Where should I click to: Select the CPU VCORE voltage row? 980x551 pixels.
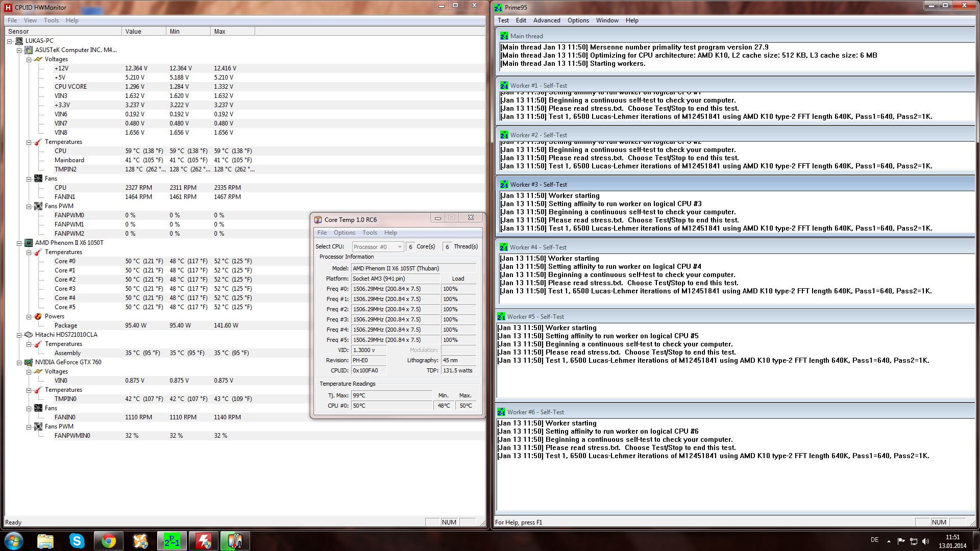tap(70, 87)
